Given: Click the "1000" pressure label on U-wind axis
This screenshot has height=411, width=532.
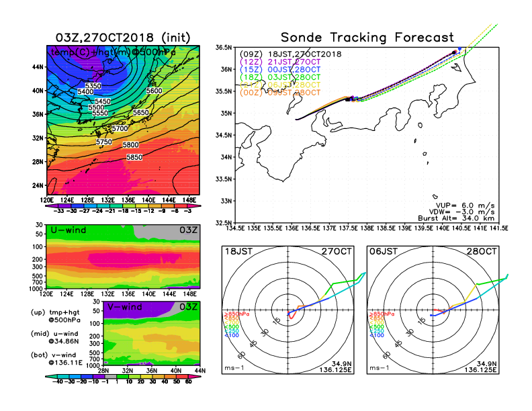Looking at the screenshot, I should click(36, 289).
